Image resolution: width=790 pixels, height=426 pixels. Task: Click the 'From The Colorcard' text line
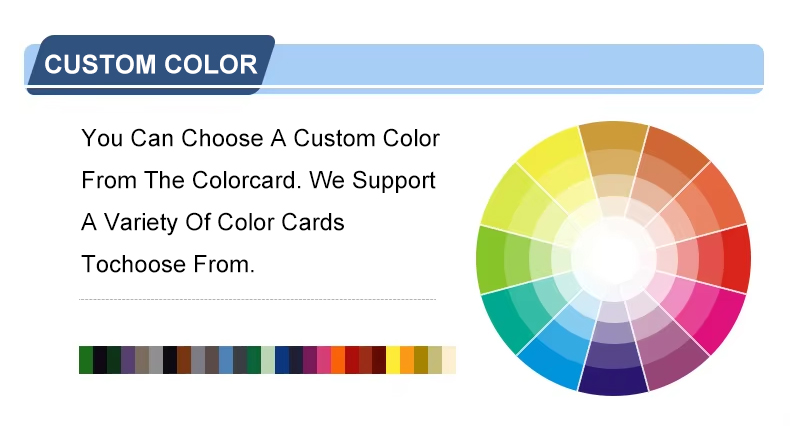click(258, 181)
